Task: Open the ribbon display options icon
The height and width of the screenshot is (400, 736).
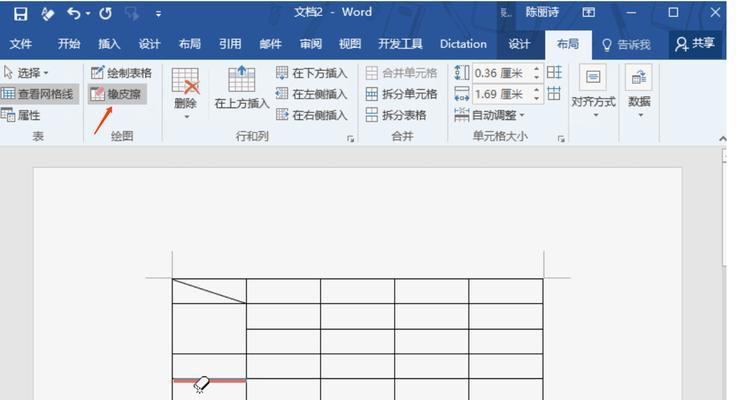Action: click(589, 13)
